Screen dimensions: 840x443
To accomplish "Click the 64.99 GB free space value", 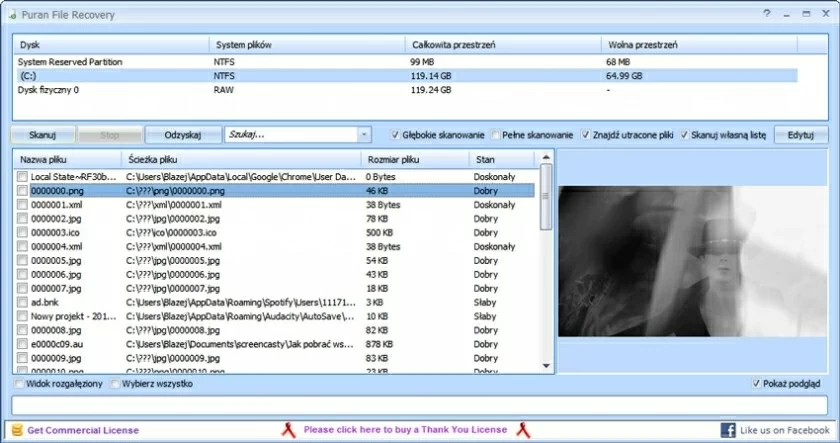I will pyautogui.click(x=624, y=76).
